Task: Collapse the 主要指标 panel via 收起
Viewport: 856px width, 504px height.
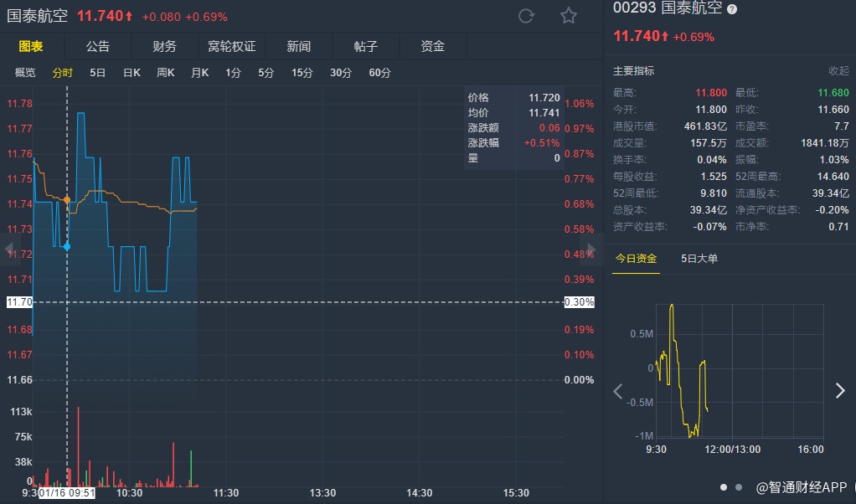Action: (838, 71)
